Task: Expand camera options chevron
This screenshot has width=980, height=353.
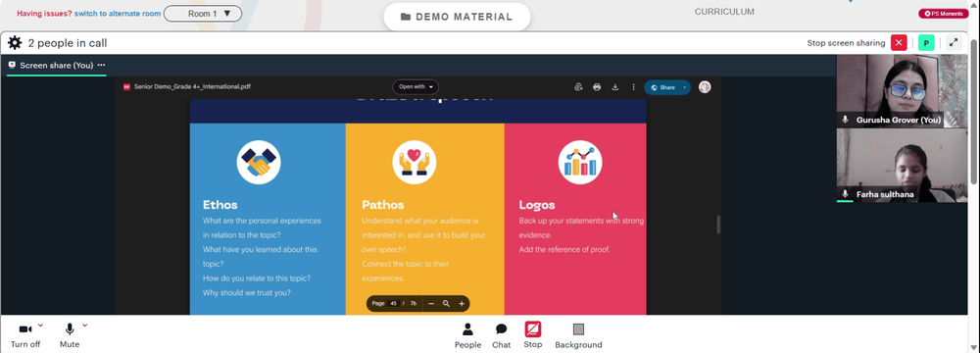Action: [40, 325]
